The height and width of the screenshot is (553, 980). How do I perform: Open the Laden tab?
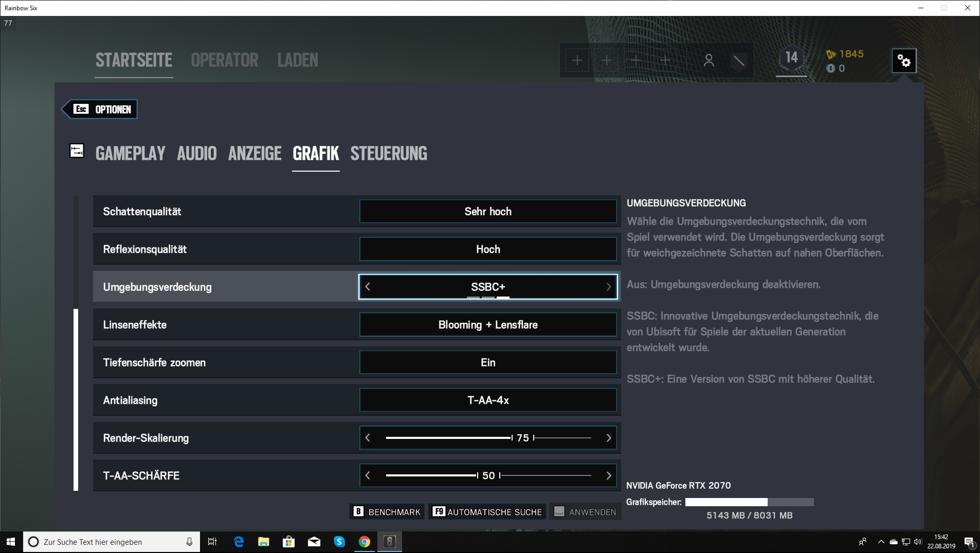[298, 60]
